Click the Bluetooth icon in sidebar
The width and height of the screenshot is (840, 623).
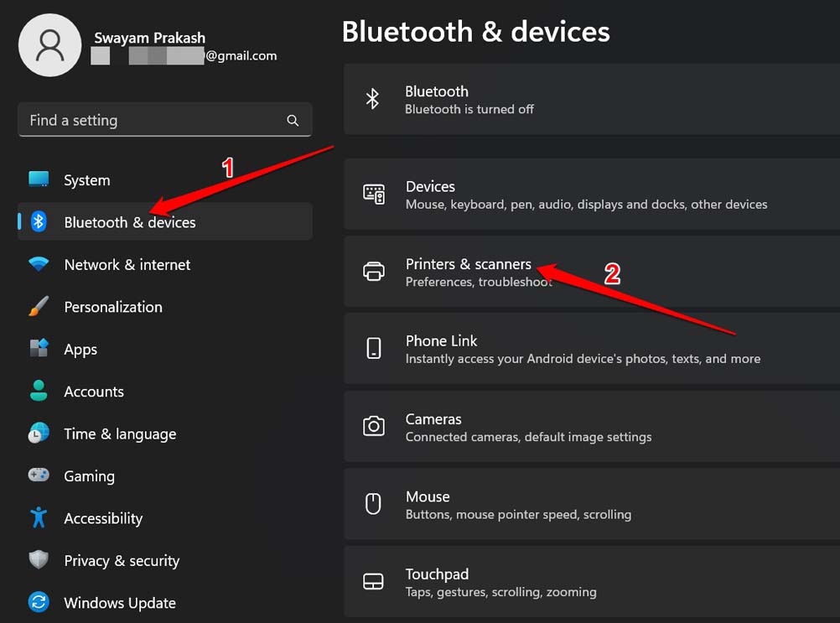click(x=39, y=221)
